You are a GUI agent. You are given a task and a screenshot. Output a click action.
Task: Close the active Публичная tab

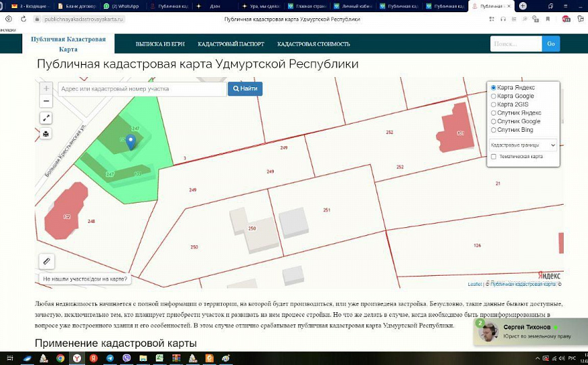coord(509,6)
